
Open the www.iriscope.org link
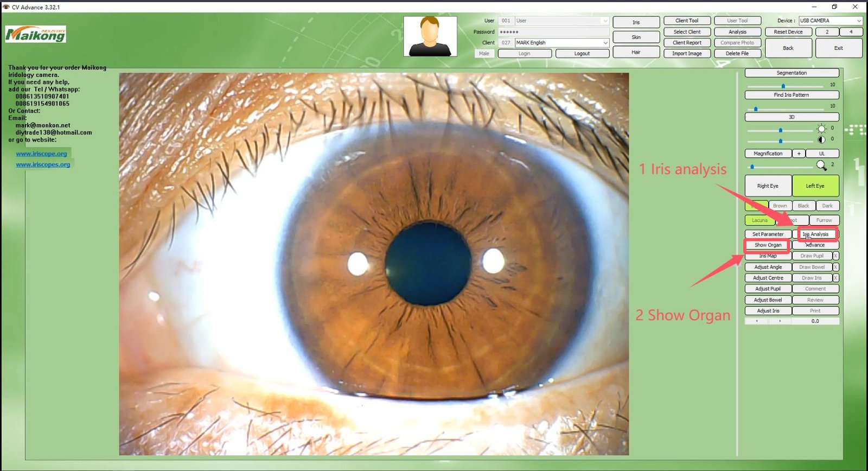pyautogui.click(x=41, y=154)
